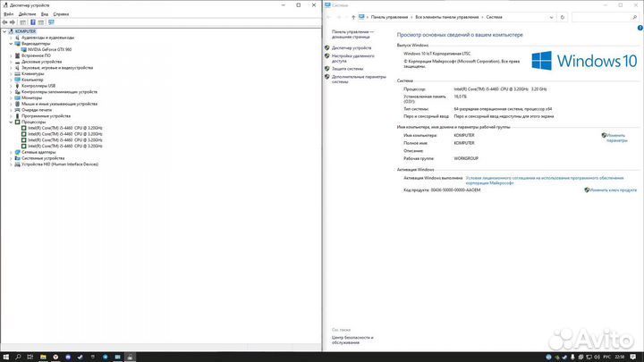
Task: Expand the Мониторы category
Action: coord(11,97)
